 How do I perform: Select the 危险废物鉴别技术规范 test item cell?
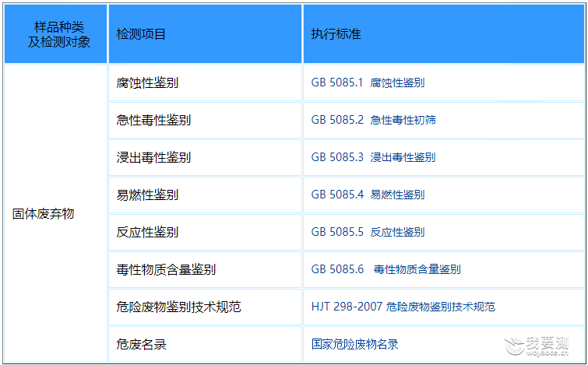pyautogui.click(x=205, y=307)
